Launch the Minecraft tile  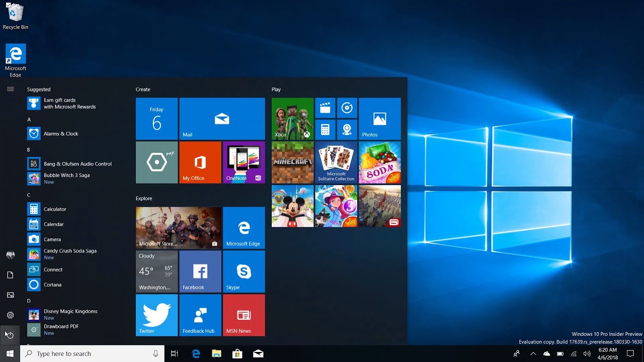pos(292,162)
